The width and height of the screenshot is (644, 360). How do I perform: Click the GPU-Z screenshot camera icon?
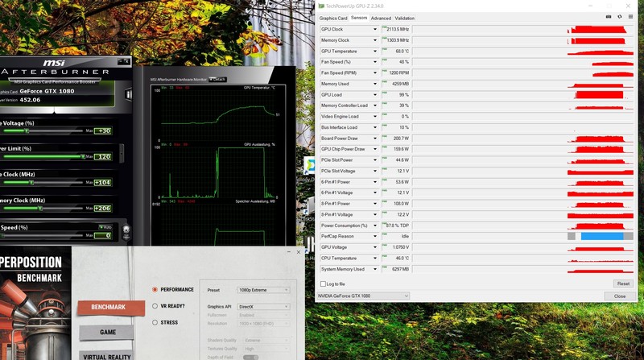pyautogui.click(x=609, y=17)
